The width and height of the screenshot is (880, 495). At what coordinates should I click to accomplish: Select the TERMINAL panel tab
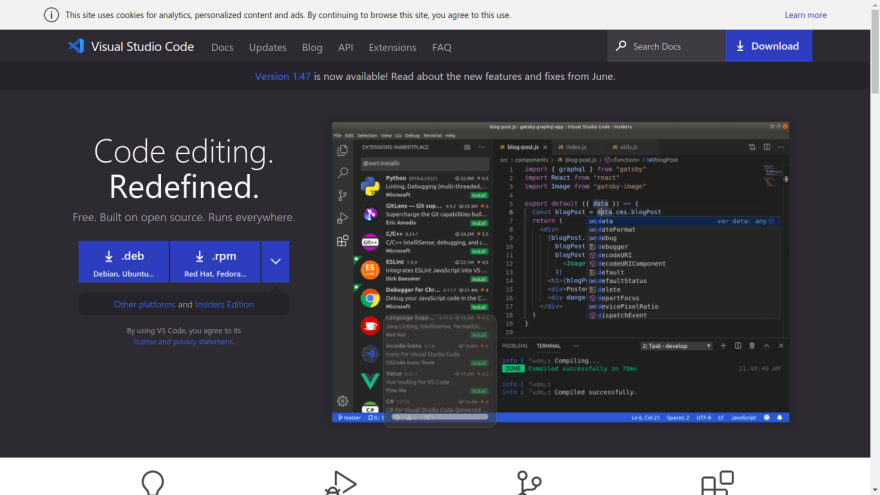coord(548,346)
